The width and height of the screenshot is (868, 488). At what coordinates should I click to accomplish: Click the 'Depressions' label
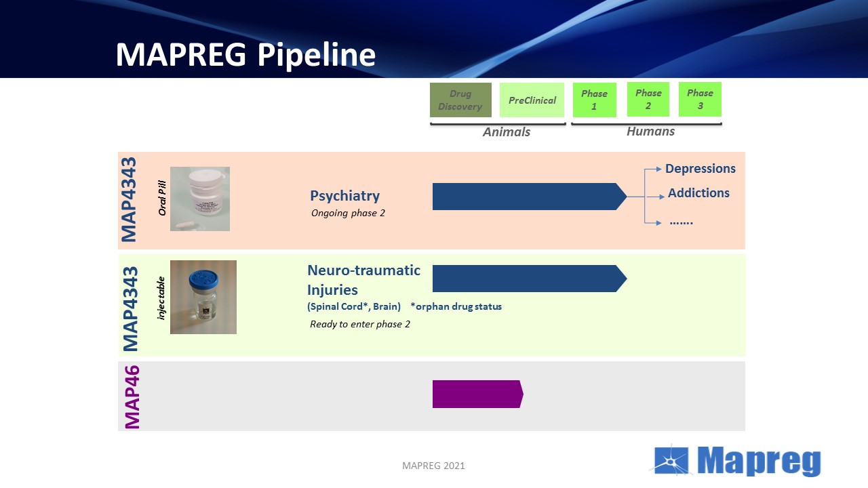tap(701, 169)
